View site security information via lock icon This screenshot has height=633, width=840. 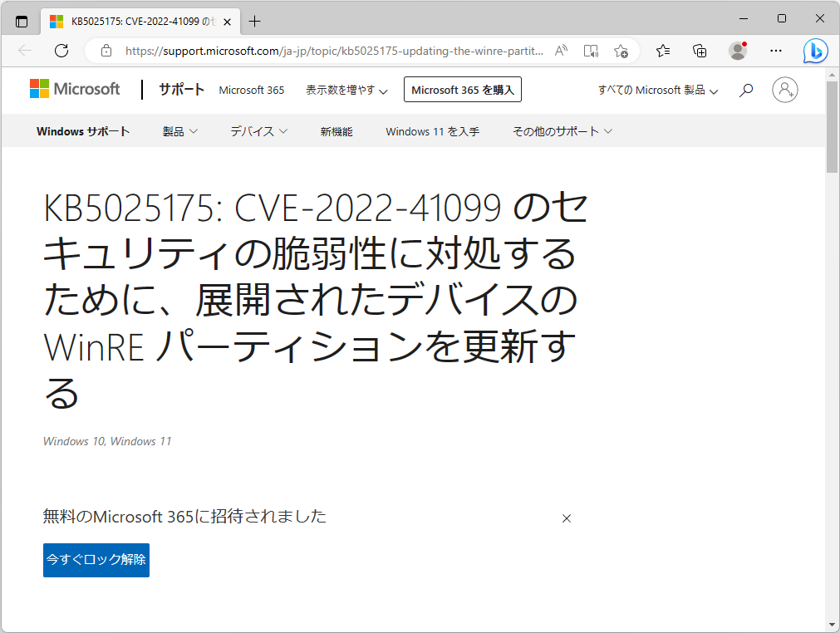[106, 51]
